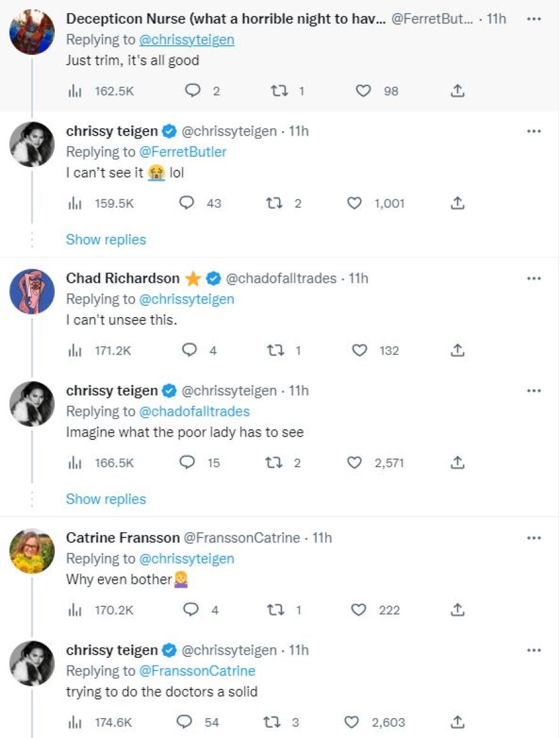Open more options on Decepticon Nurse's tweet
Viewport: 560px width, 738px height.
[534, 19]
